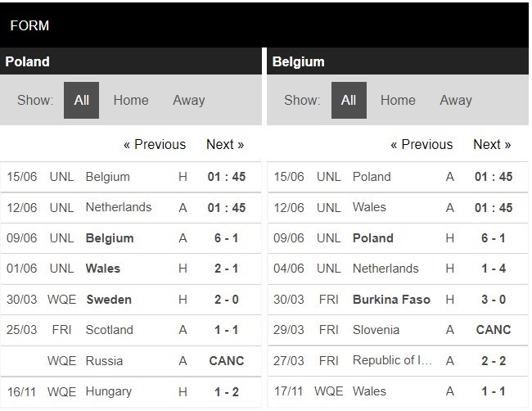Open Poland's 09/06 match against Belgium
Viewport: 532px width, 411px height.
coord(131,238)
